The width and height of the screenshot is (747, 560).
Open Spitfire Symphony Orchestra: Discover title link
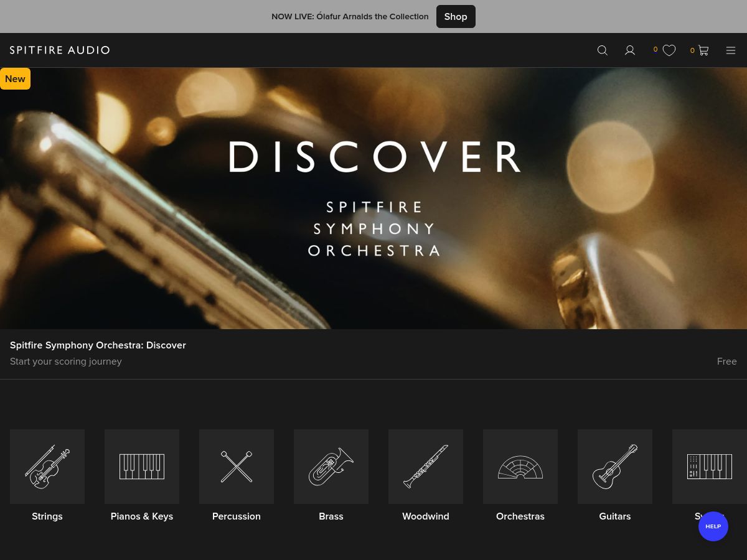click(x=98, y=345)
